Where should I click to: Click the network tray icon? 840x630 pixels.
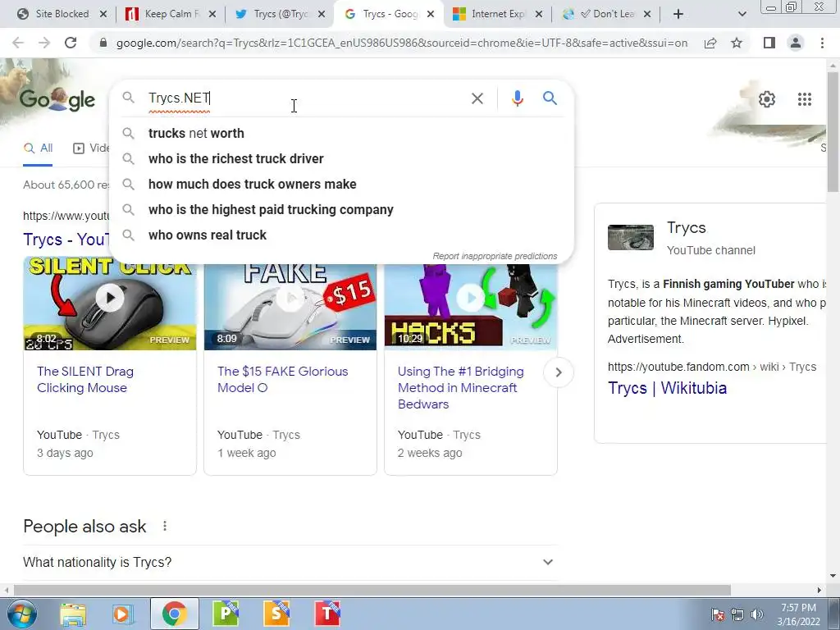point(737,614)
